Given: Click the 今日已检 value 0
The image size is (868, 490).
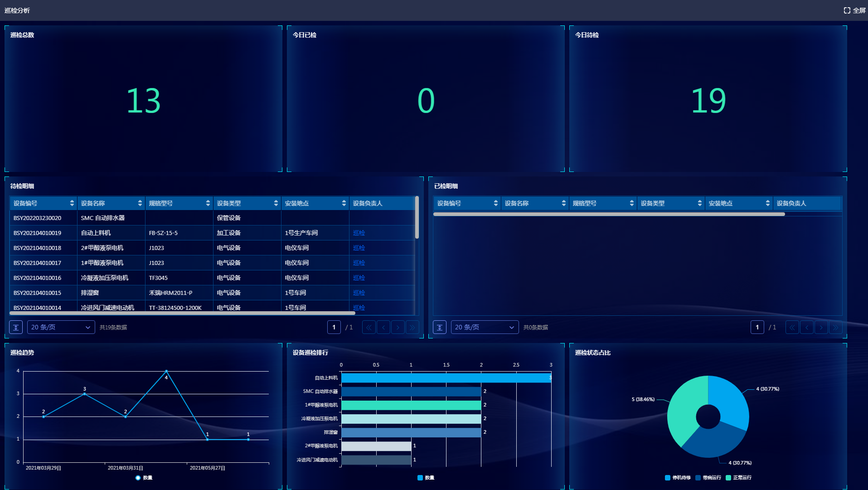Looking at the screenshot, I should click(x=426, y=101).
